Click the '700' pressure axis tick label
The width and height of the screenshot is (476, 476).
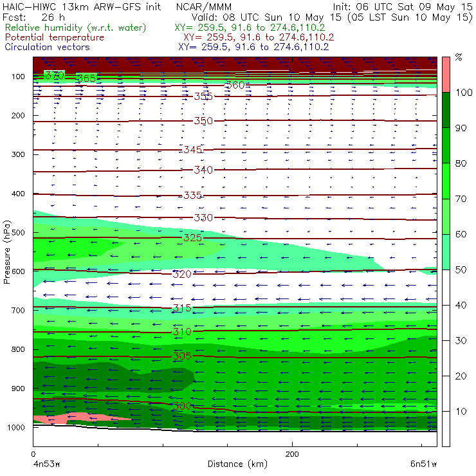click(18, 311)
